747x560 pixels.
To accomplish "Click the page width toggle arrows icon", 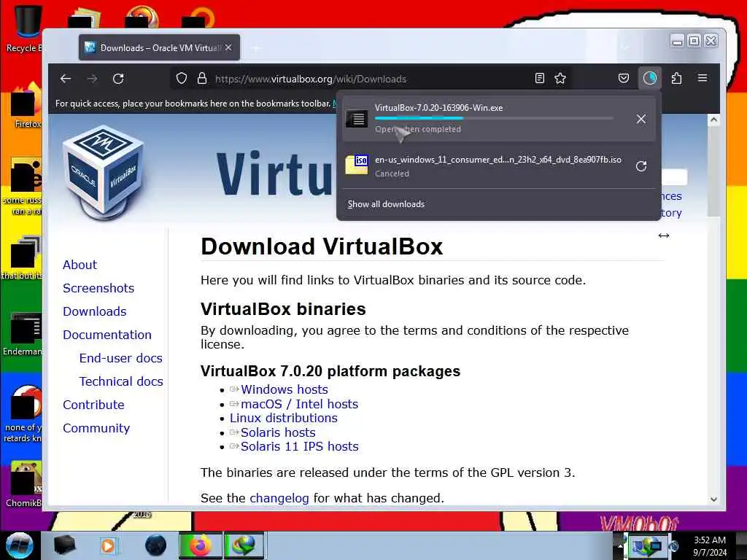I will click(x=664, y=236).
